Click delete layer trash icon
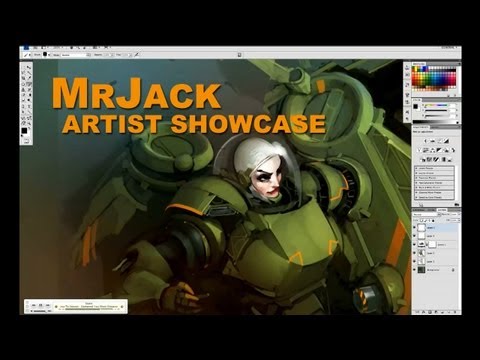 click(x=455, y=312)
